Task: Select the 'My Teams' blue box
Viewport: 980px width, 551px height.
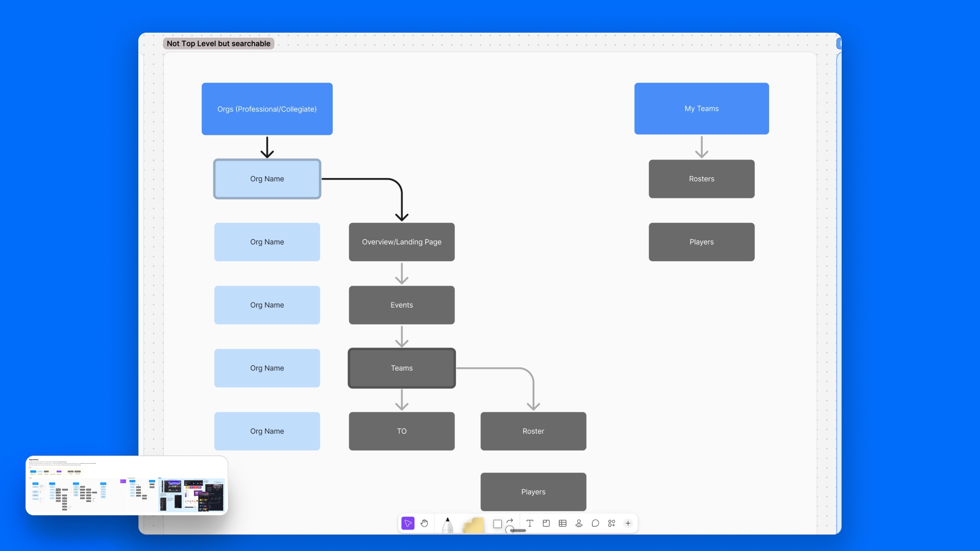Action: 701,109
